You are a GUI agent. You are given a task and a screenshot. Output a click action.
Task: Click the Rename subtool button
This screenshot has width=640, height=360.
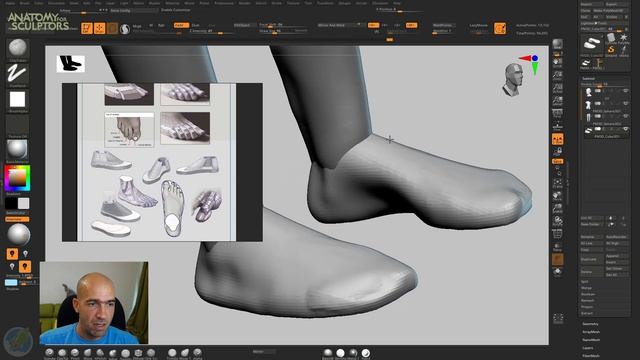590,237
